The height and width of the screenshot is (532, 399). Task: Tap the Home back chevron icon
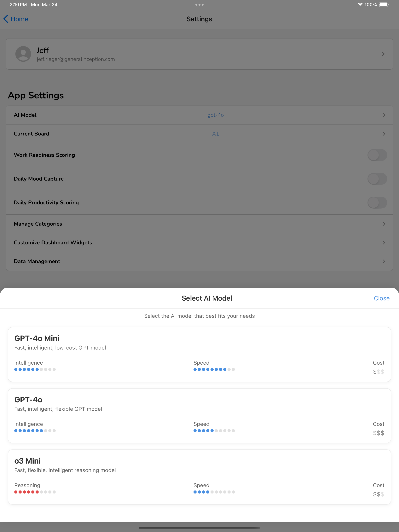tap(6, 19)
